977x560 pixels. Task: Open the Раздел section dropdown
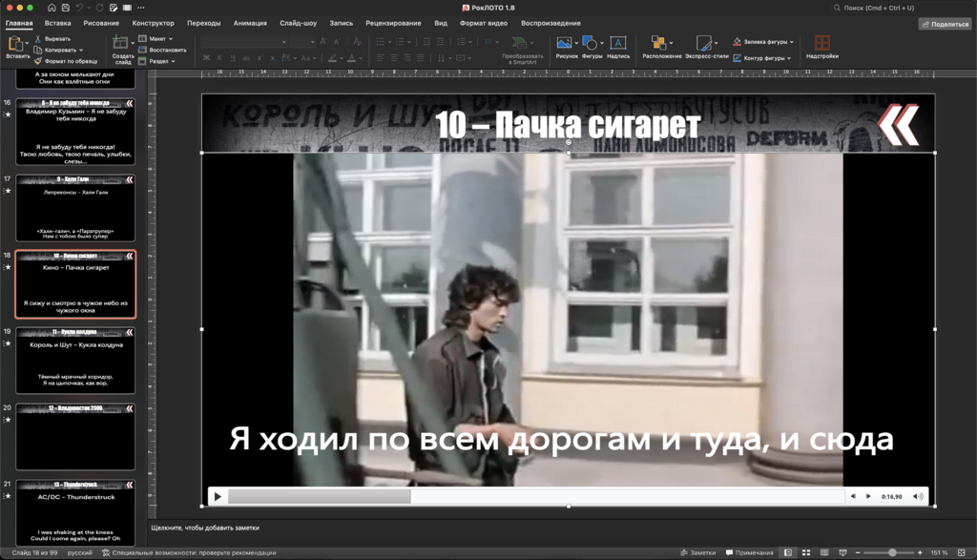pyautogui.click(x=174, y=61)
